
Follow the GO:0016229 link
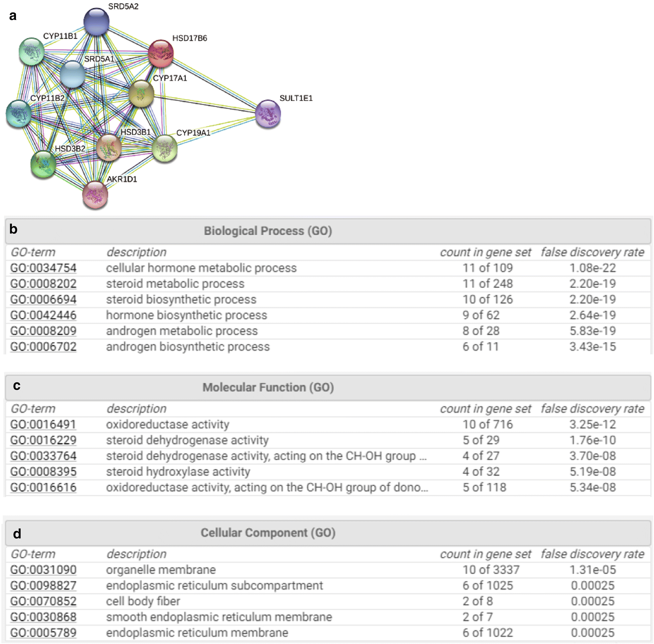pos(43,440)
